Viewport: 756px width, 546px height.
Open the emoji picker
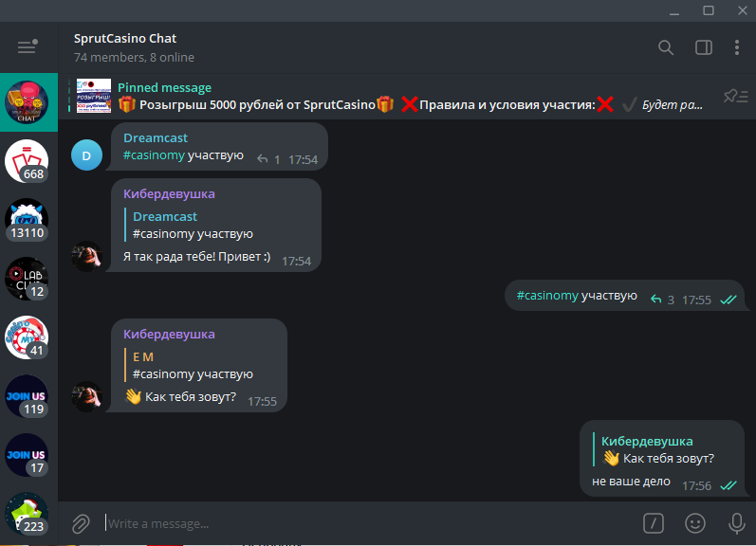[x=695, y=523]
